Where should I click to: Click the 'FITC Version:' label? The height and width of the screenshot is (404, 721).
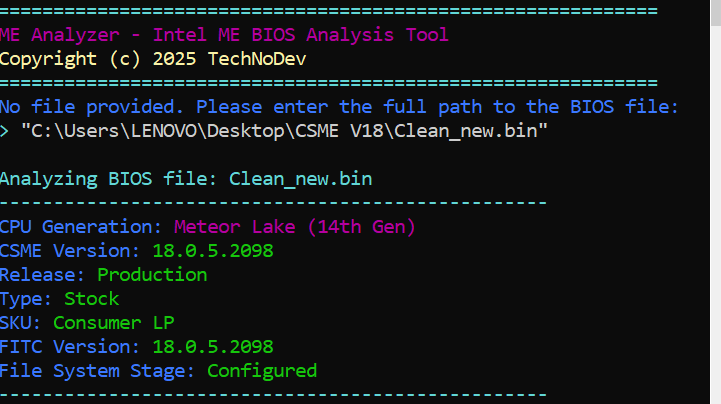tap(71, 347)
